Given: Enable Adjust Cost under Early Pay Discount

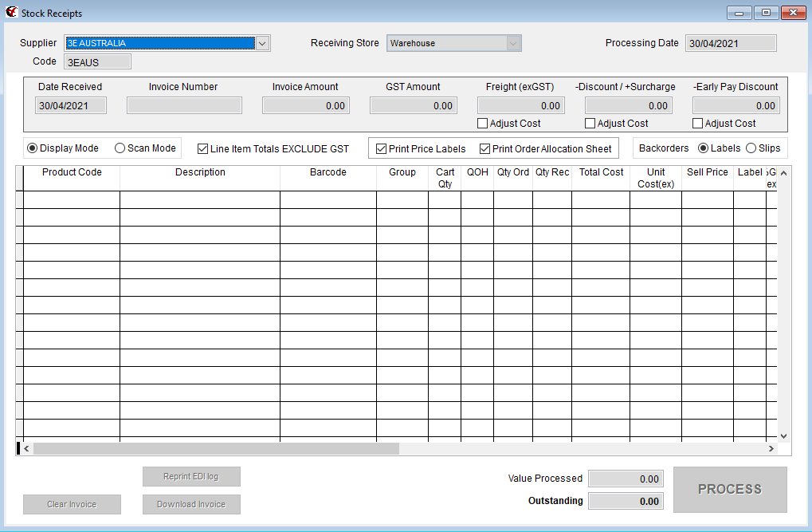Looking at the screenshot, I should (x=698, y=123).
